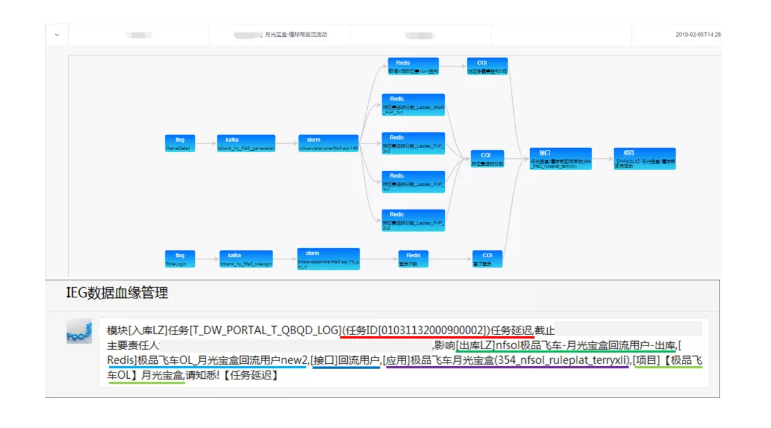
Task: Select the kafka gamedetail node
Action: (246, 143)
